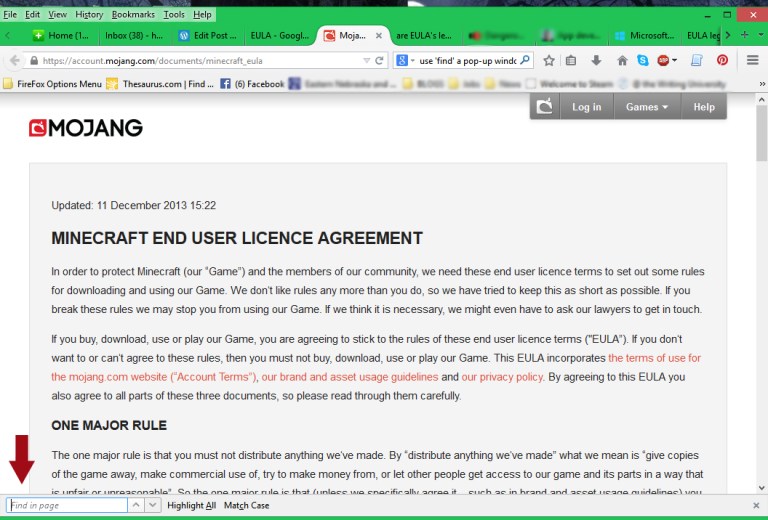Open a new tab with the plus icon
The width and height of the screenshot is (768, 520).
click(x=744, y=35)
